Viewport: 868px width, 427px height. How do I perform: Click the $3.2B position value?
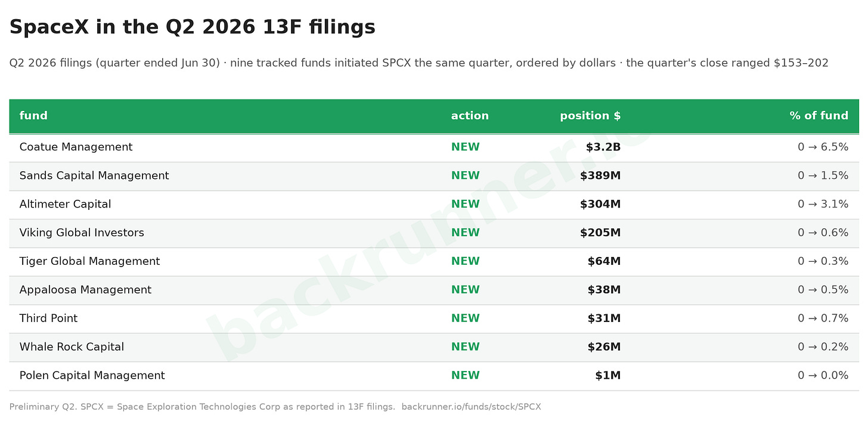[603, 147]
